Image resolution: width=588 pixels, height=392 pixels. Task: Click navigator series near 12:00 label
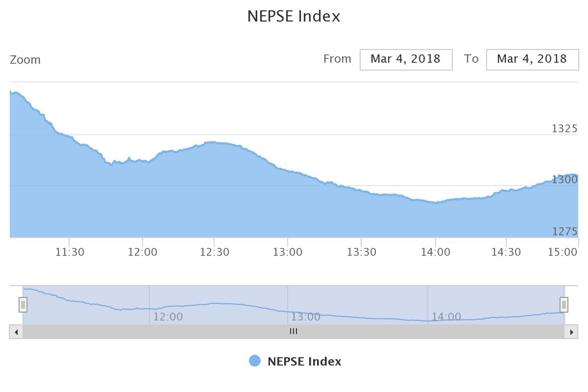[x=149, y=309]
